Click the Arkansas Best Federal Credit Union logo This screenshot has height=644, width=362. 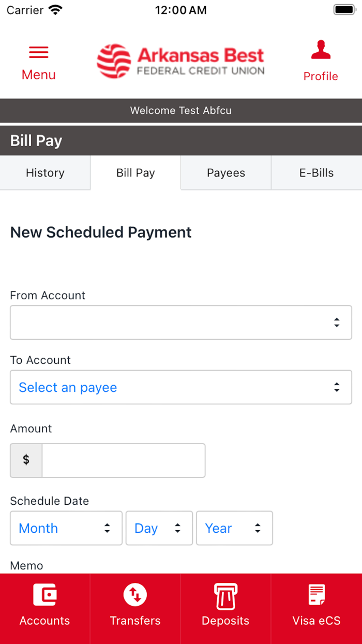(x=180, y=61)
